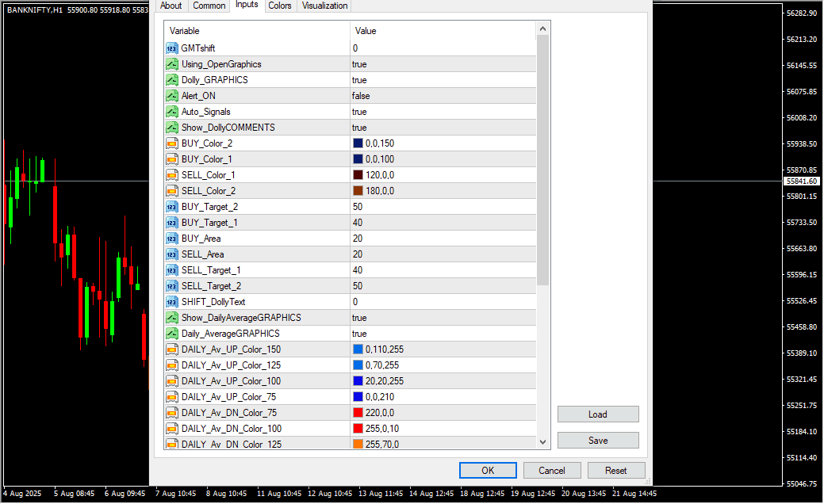Click the icon beside SHIFT_DollyText variable
This screenshot has width=824, height=504.
tap(172, 302)
